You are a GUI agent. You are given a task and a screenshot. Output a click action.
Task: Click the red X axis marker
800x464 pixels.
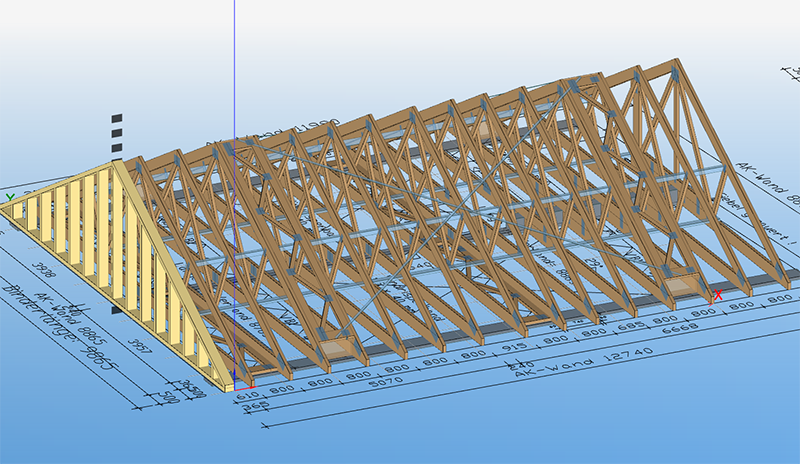[x=717, y=296]
